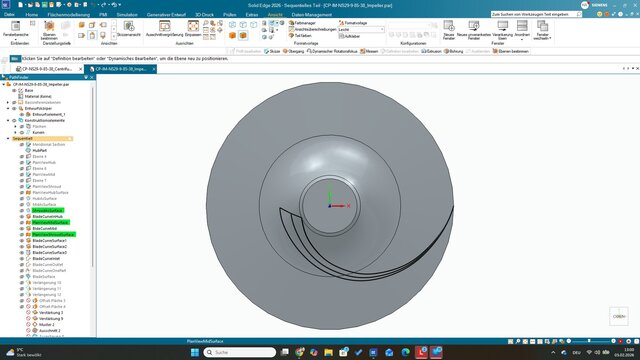Toggle visibility of BladeCurveInlet
Viewport: 640px width, 360px height.
pyautogui.click(x=22, y=258)
